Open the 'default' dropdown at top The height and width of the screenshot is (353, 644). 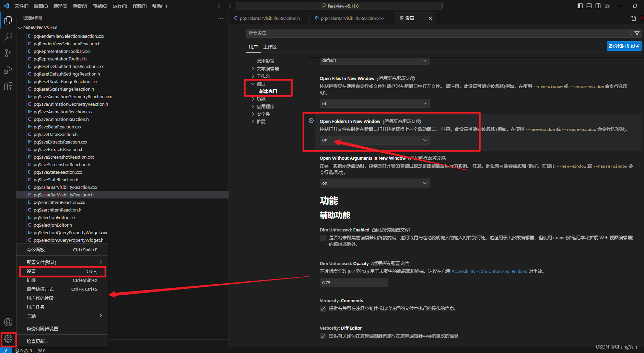point(374,60)
